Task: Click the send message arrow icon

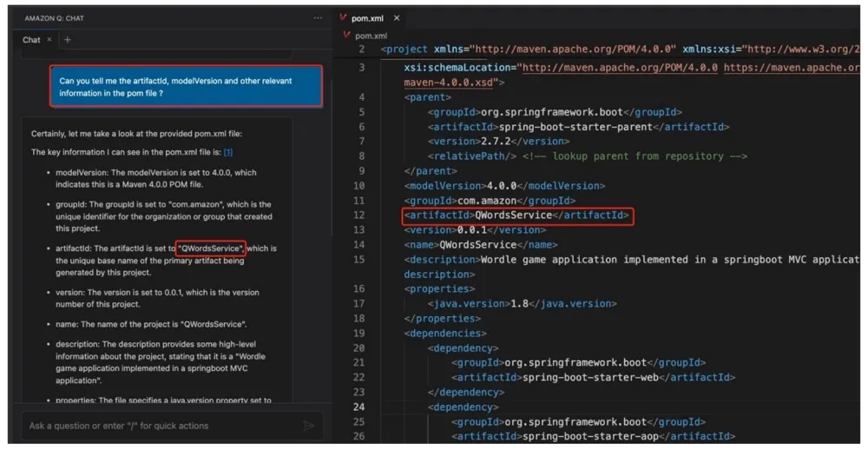Action: 309,426
